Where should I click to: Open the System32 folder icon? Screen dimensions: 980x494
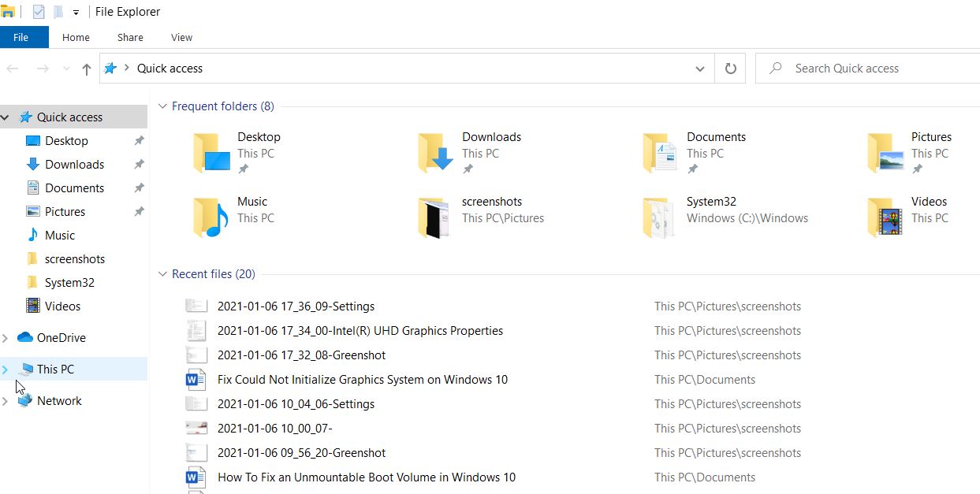pyautogui.click(x=659, y=217)
